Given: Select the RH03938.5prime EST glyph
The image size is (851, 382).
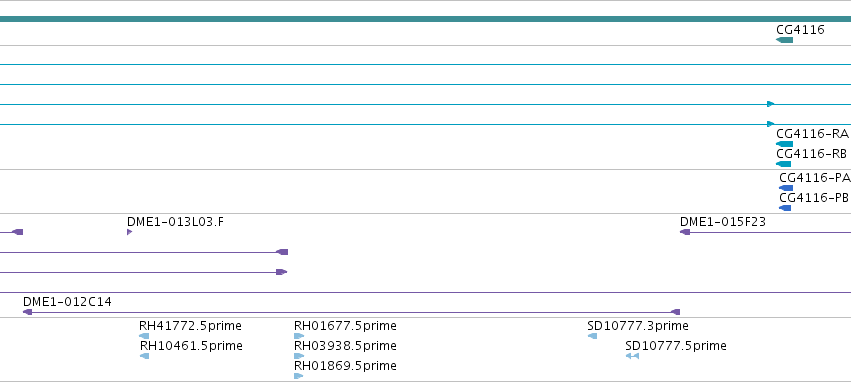Looking at the screenshot, I should click(x=299, y=356).
